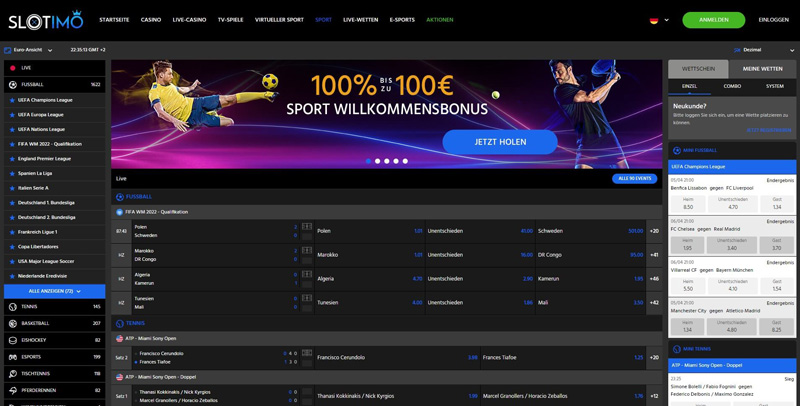Click the Eishockey puck icon in sidebar

tap(13, 340)
